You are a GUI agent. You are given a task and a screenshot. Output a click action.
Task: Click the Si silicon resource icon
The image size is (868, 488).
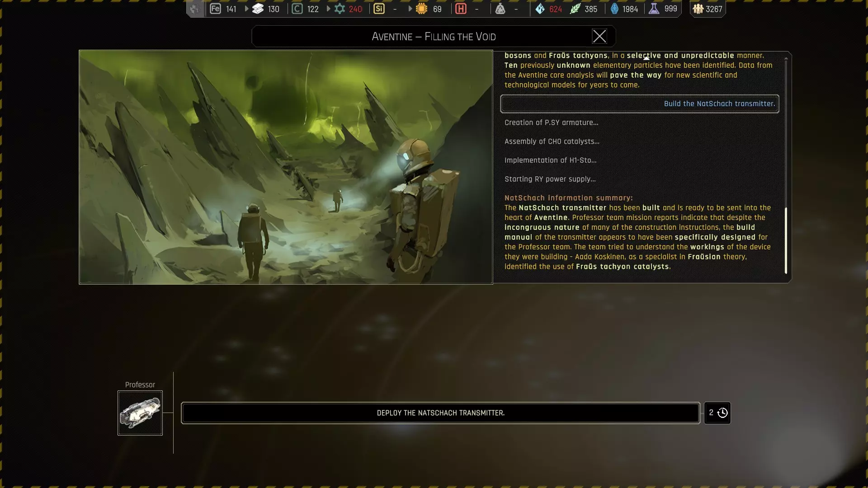click(x=379, y=9)
